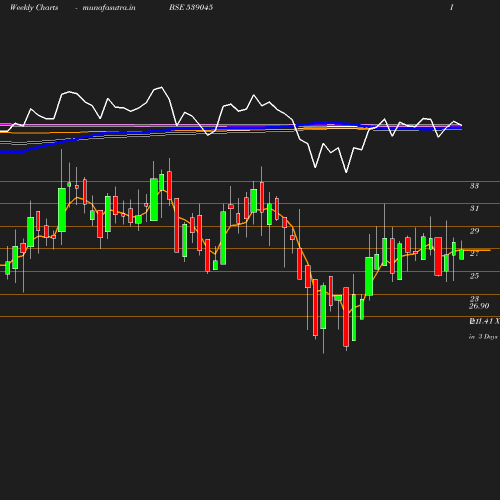
Task: Click the "Weekly Charts" title text
Action: pos(34,7)
